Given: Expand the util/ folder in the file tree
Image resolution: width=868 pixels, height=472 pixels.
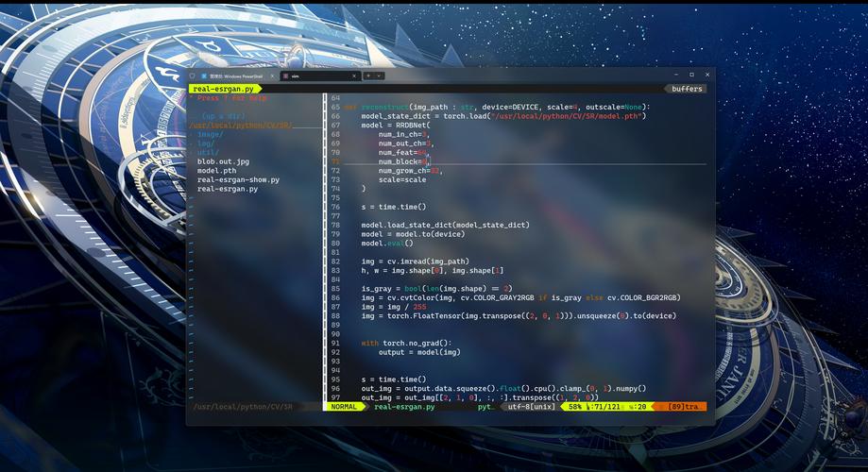Looking at the screenshot, I should pos(208,152).
